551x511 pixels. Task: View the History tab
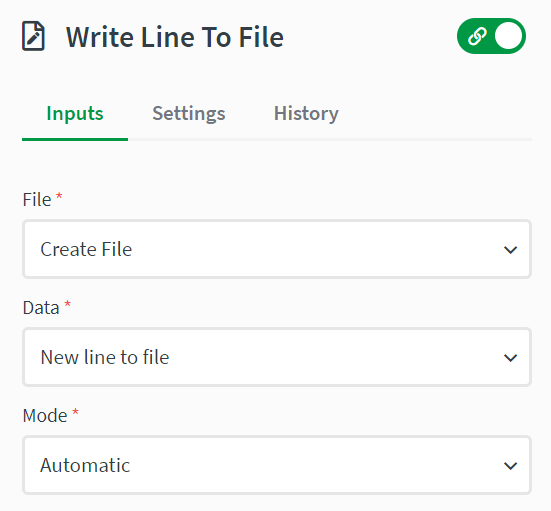click(x=306, y=114)
